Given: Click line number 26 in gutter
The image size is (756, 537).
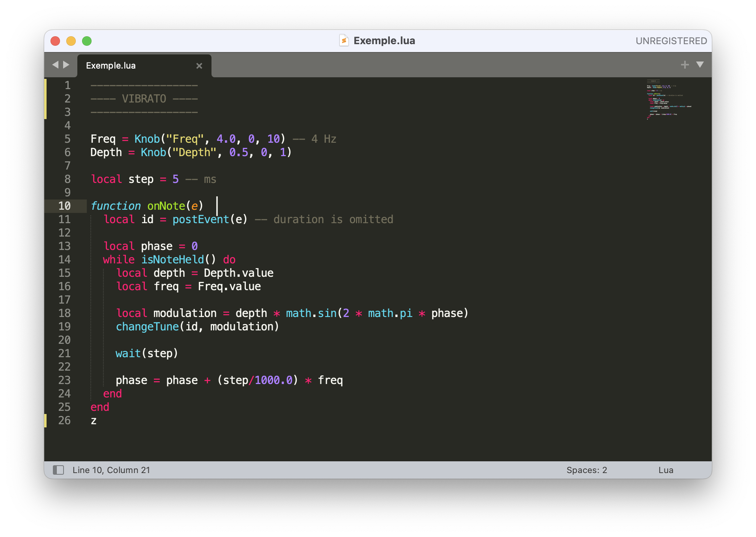Looking at the screenshot, I should click(x=64, y=420).
